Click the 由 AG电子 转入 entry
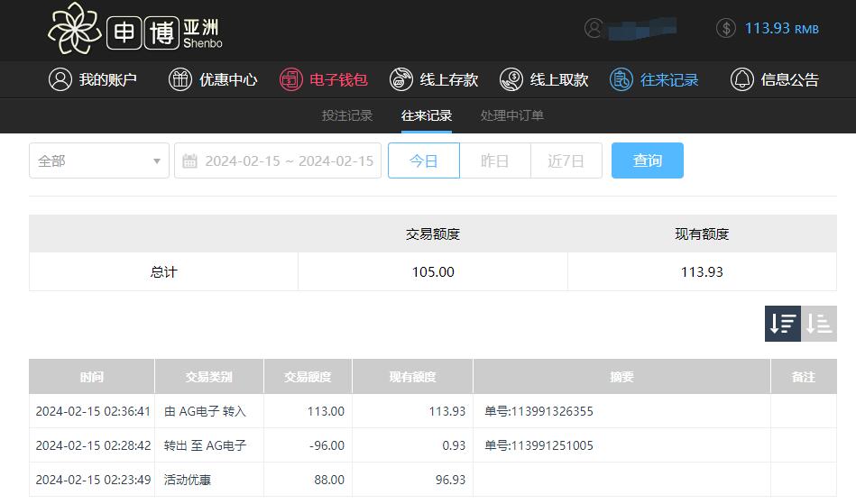This screenshot has height=504, width=856. coord(206,411)
